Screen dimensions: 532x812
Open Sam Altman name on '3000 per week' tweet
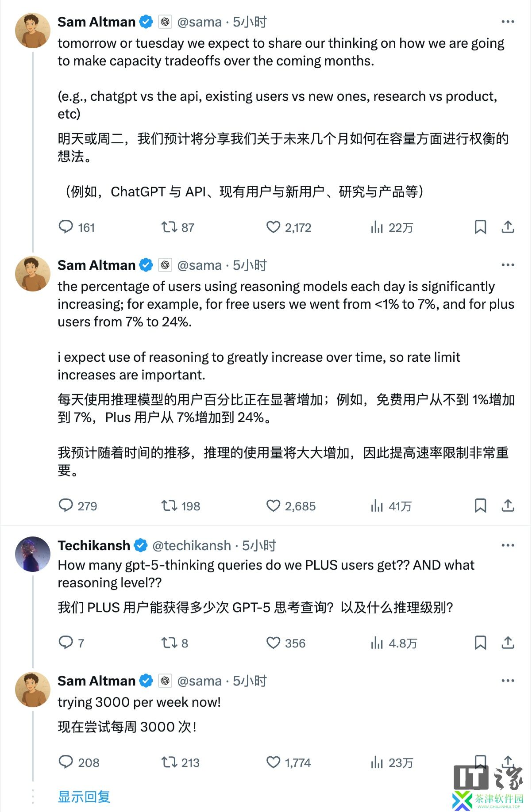click(x=96, y=681)
